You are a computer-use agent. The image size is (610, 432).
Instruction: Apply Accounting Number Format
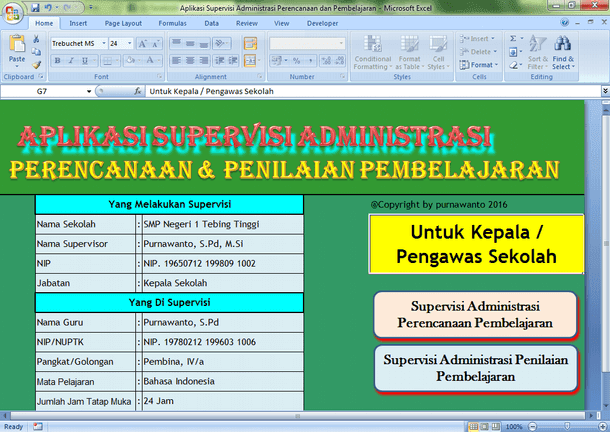click(277, 60)
